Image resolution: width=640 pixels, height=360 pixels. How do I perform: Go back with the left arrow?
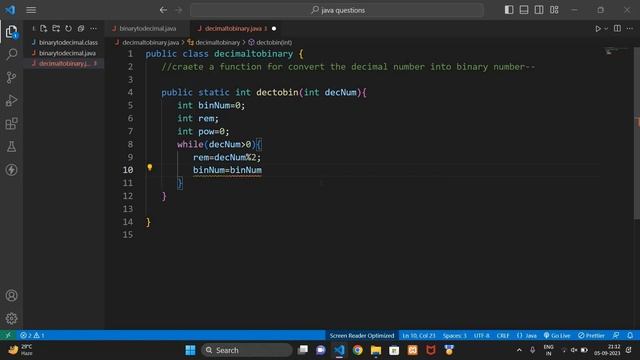(x=163, y=10)
